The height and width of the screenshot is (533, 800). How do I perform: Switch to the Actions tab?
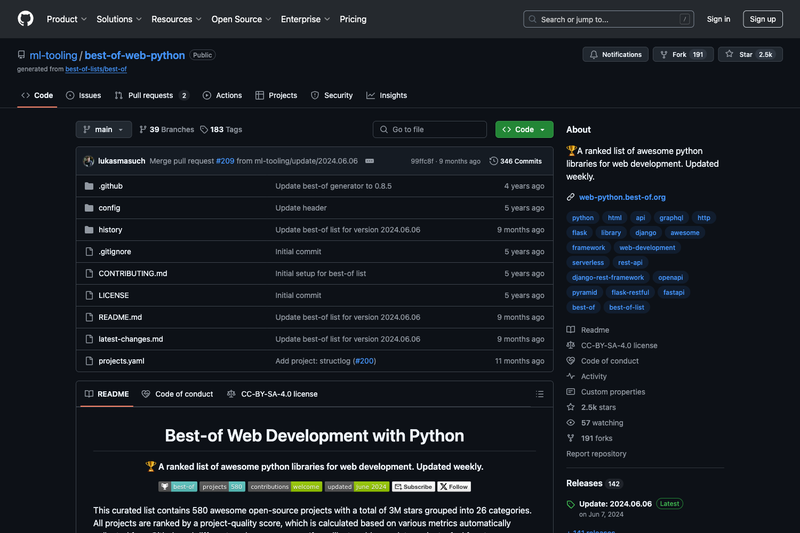click(222, 95)
